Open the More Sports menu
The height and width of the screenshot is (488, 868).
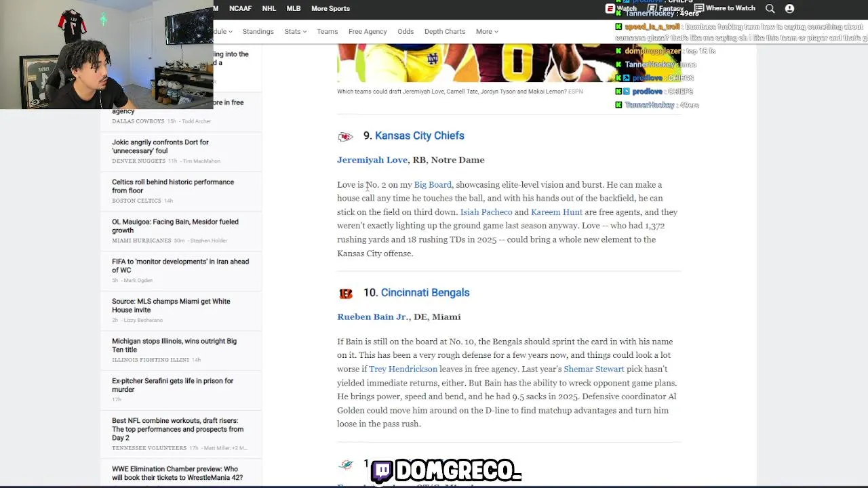point(330,8)
